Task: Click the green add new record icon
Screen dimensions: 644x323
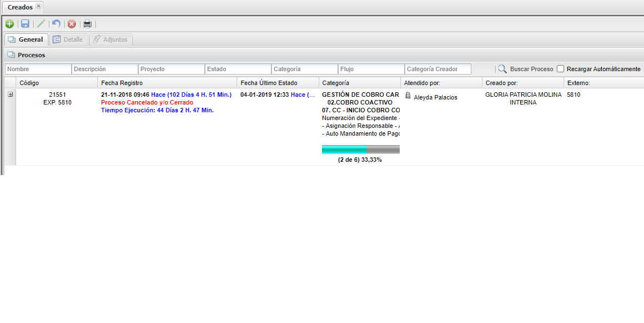Action: 9,24
